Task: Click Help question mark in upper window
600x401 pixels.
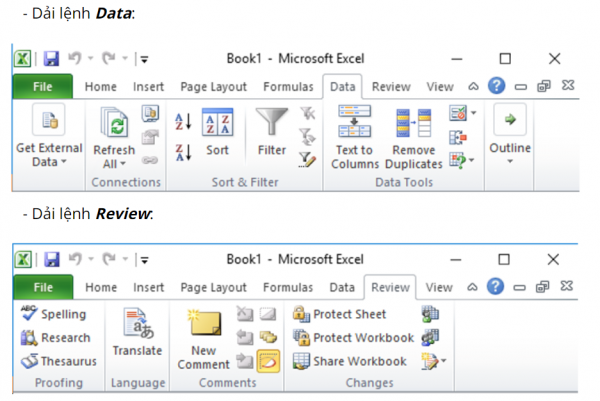Action: pos(496,86)
